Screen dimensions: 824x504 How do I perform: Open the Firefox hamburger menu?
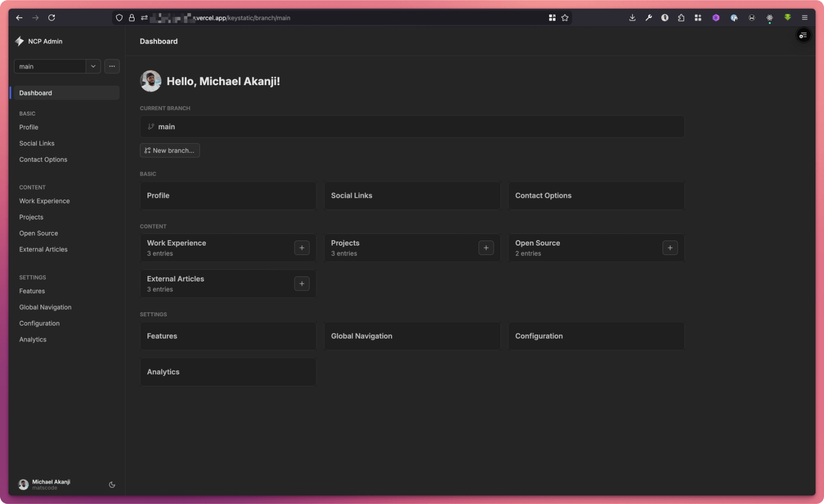click(804, 17)
